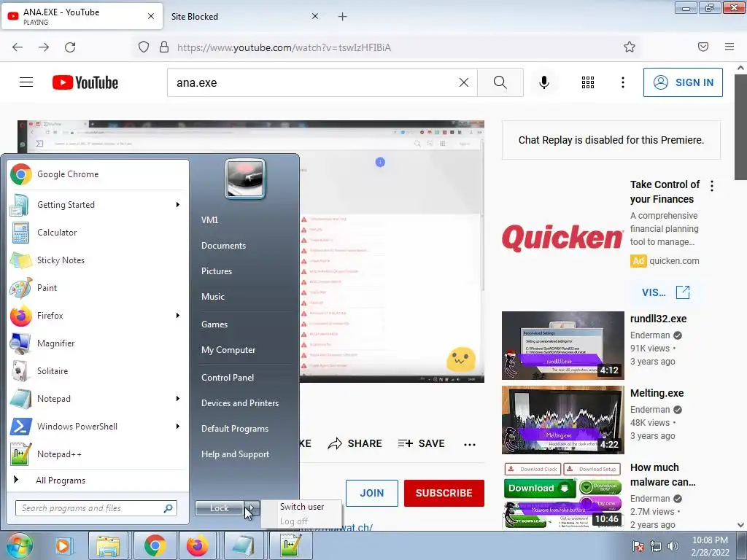Screen dimensions: 747x560
Task: Open the Firefox application menu
Action: point(729,47)
